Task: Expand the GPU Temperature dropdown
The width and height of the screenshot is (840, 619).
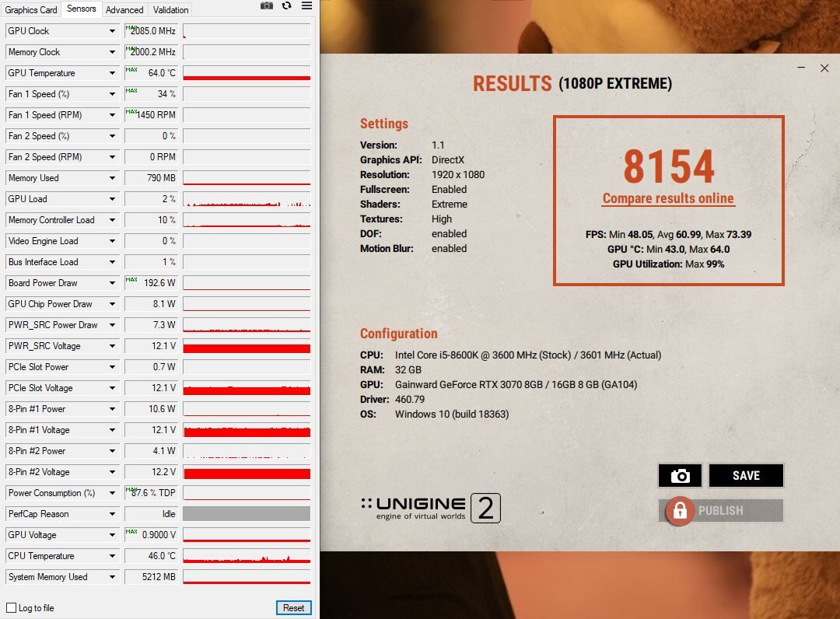Action: click(112, 73)
